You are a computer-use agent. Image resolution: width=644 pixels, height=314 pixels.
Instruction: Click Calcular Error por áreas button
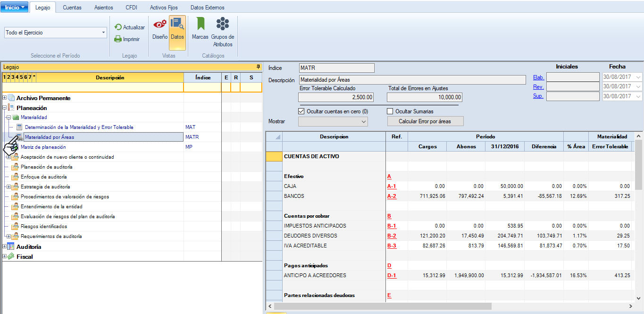(425, 121)
